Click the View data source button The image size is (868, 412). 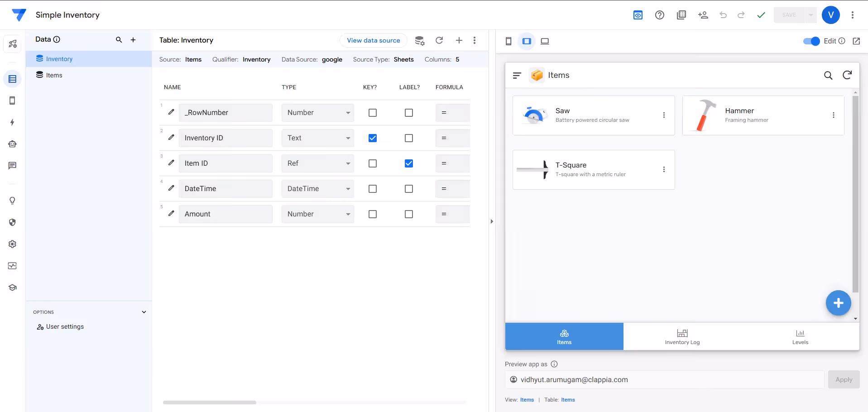tap(374, 40)
